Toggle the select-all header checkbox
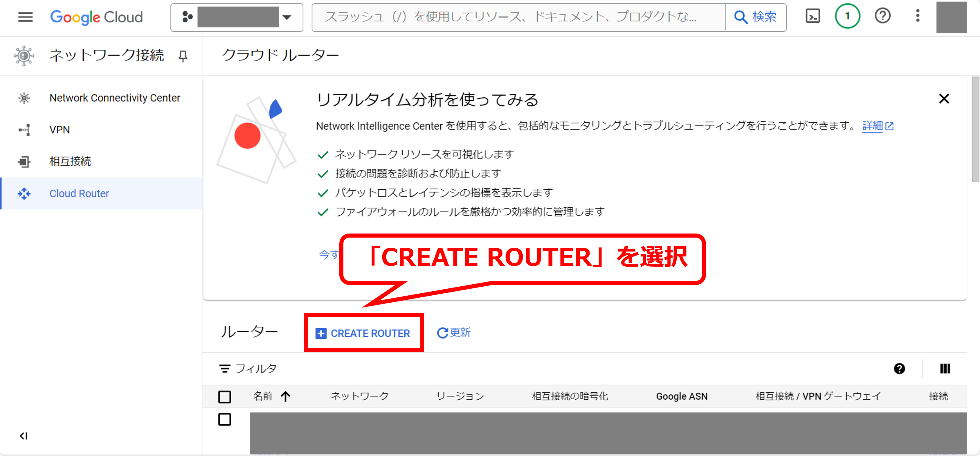This screenshot has height=456, width=980. pyautogui.click(x=224, y=397)
